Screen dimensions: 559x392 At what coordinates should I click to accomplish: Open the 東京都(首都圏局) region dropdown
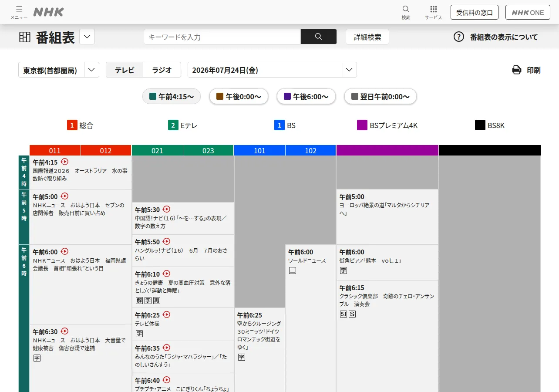59,70
